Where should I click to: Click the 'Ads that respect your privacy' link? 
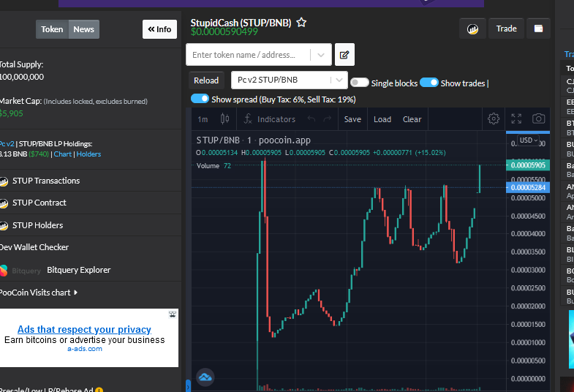pos(84,329)
